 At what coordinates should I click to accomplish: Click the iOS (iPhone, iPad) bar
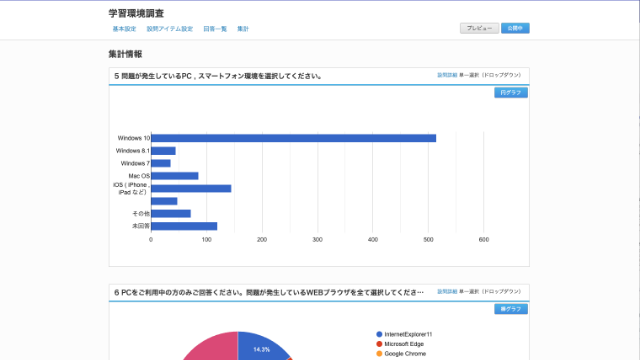coord(191,189)
